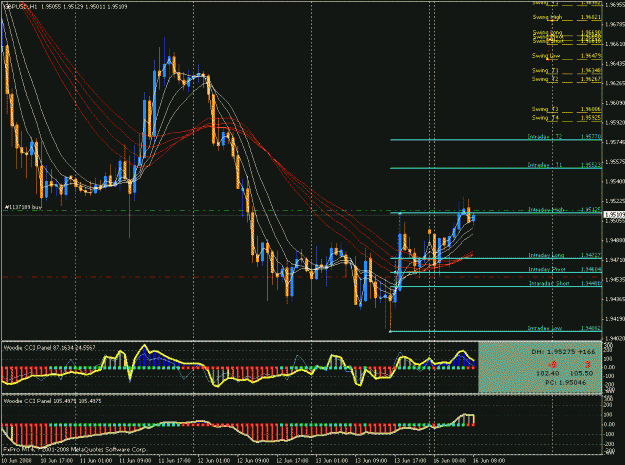
Task: Click the Swing_T3 target label
Action: coord(545,109)
